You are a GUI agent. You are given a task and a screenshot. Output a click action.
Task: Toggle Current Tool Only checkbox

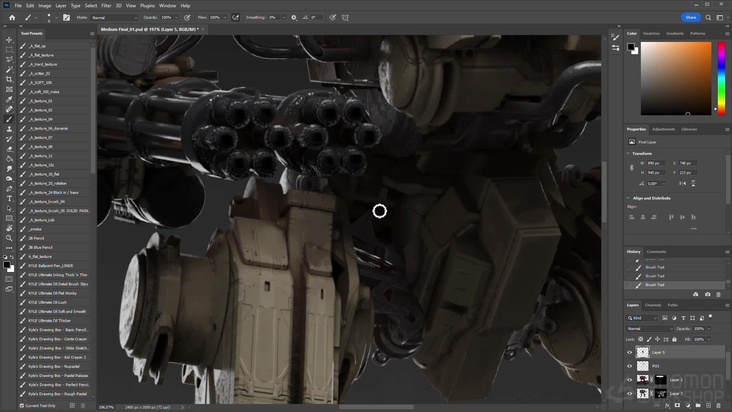(22, 405)
